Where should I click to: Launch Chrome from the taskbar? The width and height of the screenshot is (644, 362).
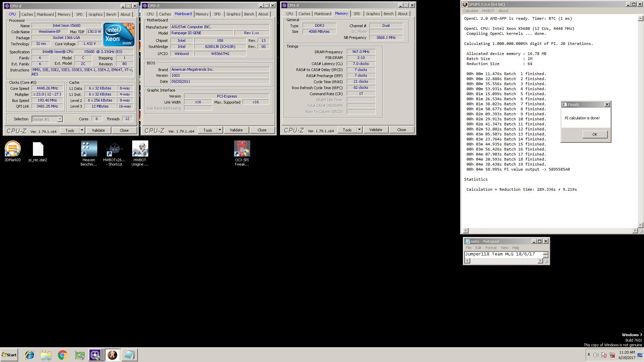coord(62,355)
